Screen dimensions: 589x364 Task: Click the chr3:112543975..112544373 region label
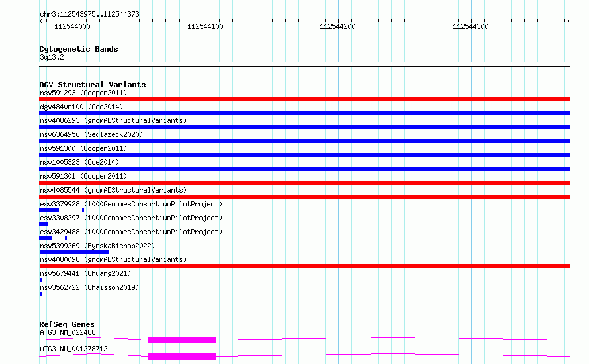coord(89,15)
